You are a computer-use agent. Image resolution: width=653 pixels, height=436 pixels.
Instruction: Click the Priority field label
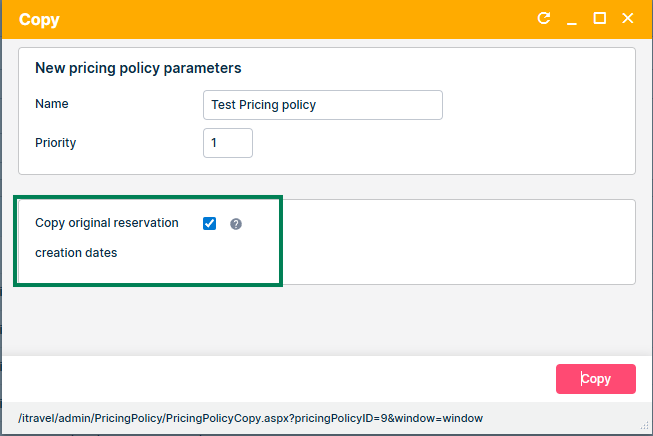(x=55, y=143)
